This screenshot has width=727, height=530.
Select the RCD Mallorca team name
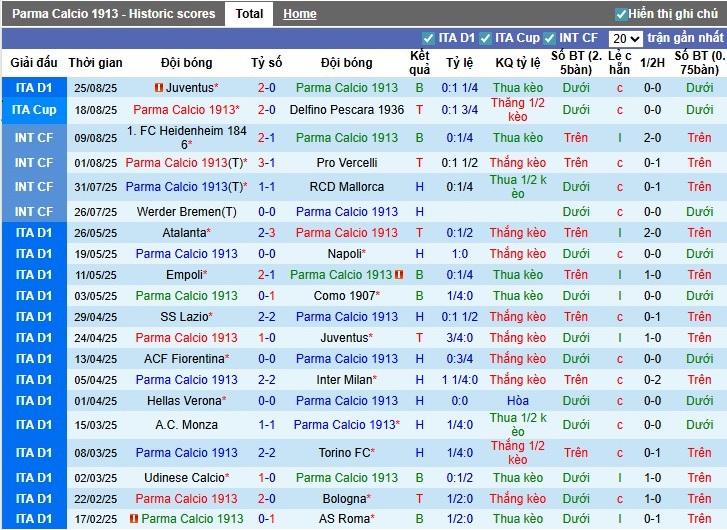coord(347,187)
